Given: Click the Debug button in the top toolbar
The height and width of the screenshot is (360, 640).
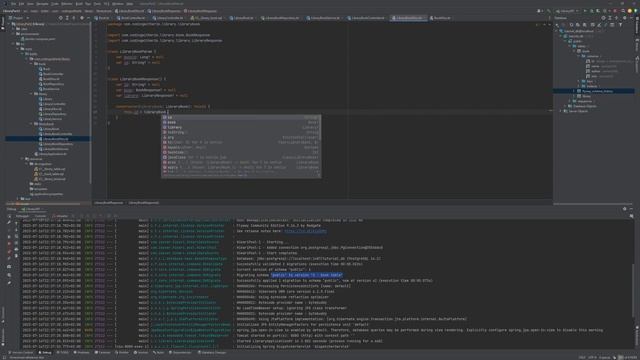Looking at the screenshot, I should click(591, 11).
